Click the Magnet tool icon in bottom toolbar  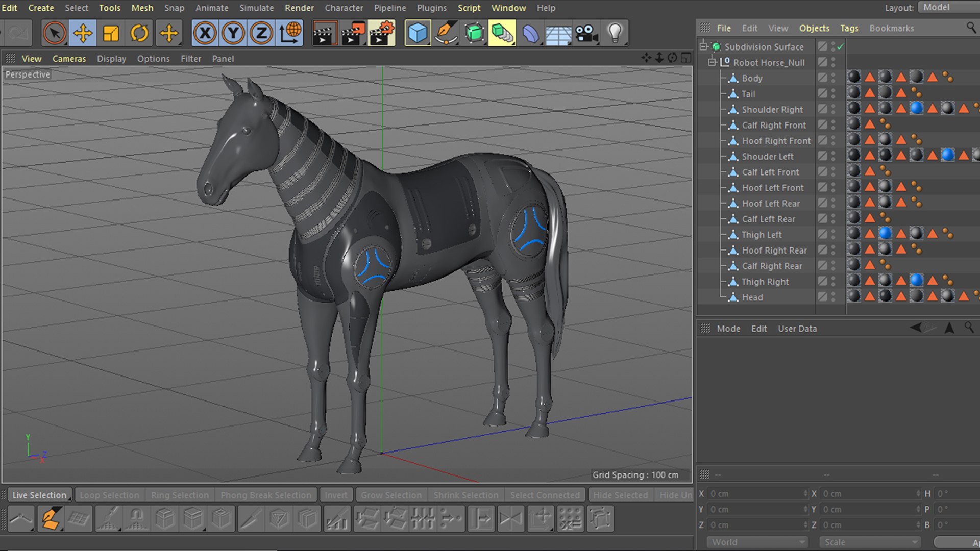coord(136,519)
